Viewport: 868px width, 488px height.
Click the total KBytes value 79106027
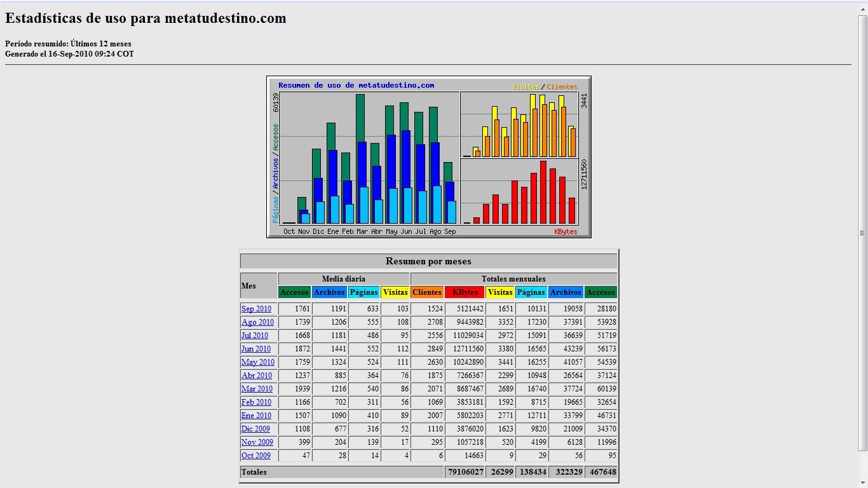[x=465, y=472]
